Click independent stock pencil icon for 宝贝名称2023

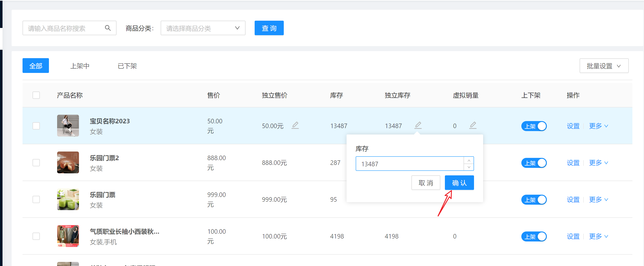[x=418, y=125]
